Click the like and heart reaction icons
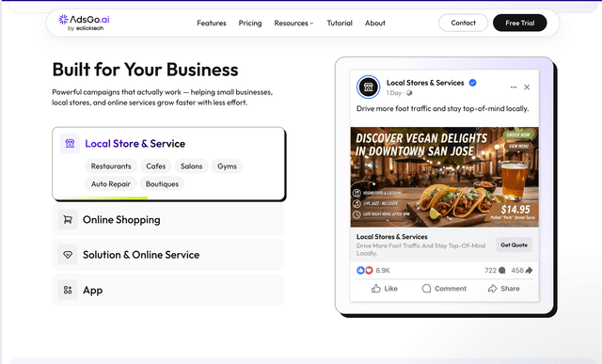The image size is (602, 364). click(x=365, y=270)
